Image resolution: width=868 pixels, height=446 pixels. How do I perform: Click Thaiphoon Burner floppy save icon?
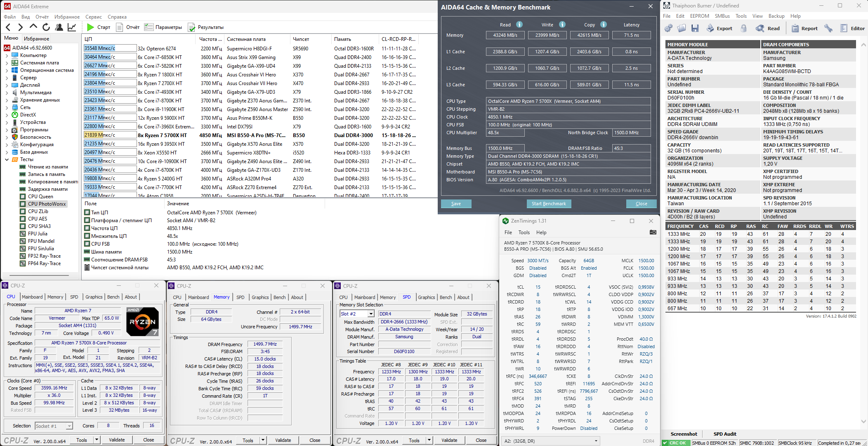[695, 28]
